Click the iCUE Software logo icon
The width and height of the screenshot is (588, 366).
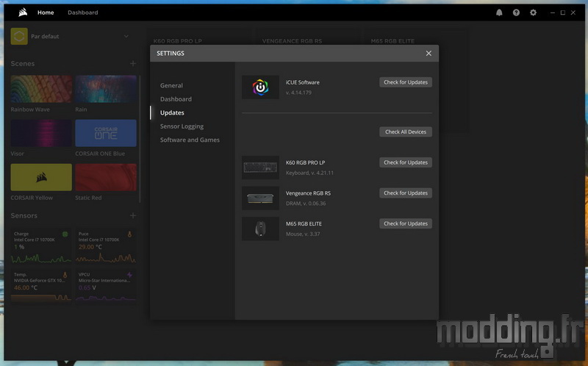260,87
